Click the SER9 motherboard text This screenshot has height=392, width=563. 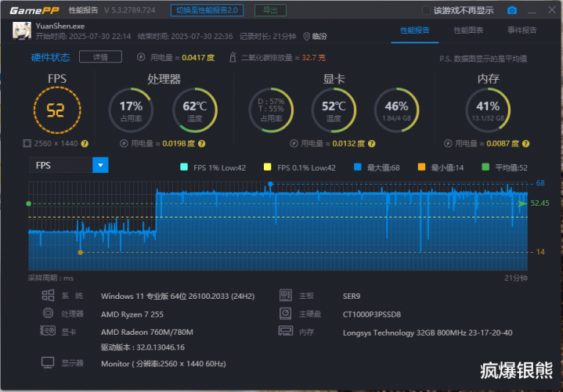[352, 297]
